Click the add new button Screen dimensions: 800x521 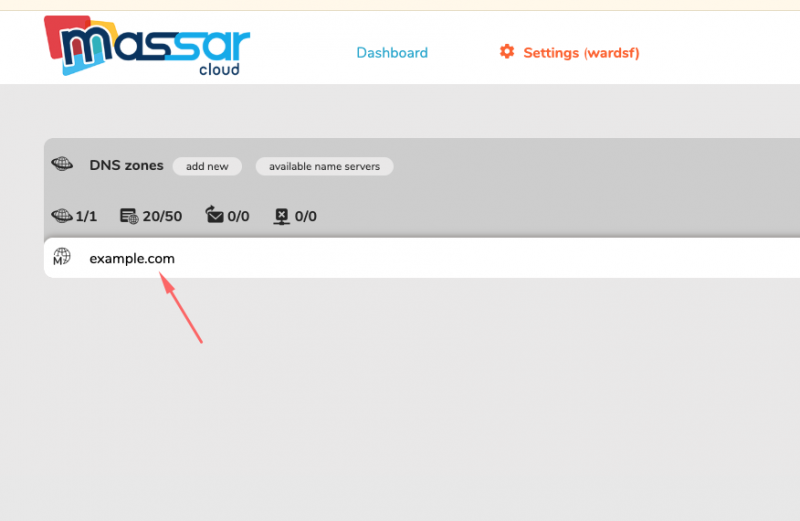[x=207, y=166]
